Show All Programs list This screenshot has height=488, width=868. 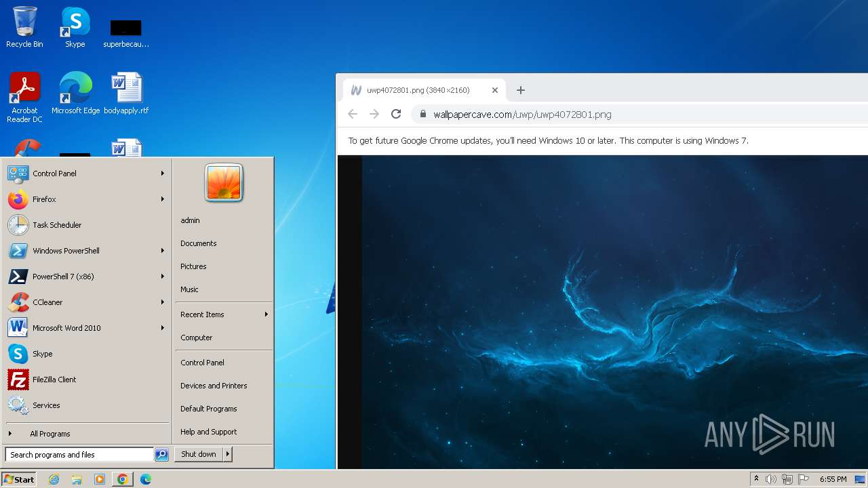[x=87, y=434]
